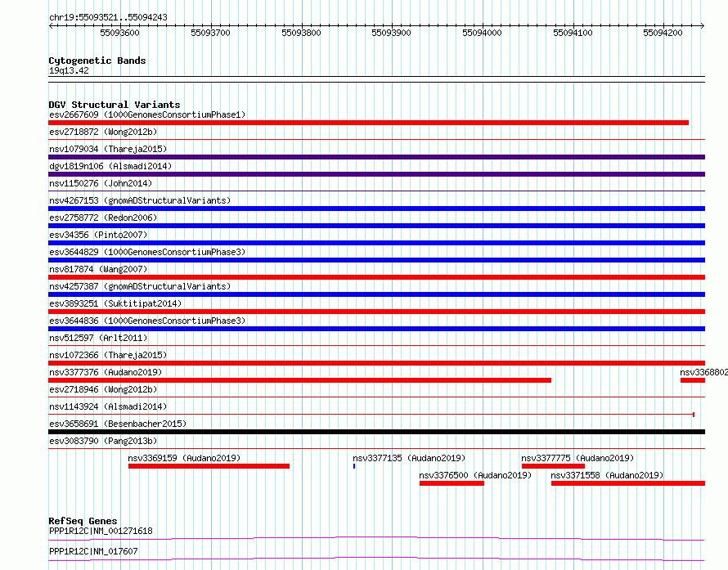Click ruler position 55093700
Image resolution: width=728 pixels, height=570 pixels.
[x=210, y=33]
